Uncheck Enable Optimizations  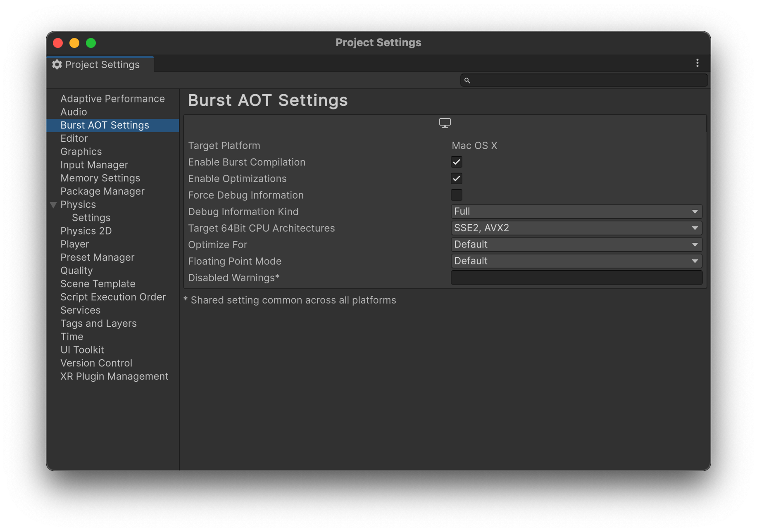click(x=456, y=178)
